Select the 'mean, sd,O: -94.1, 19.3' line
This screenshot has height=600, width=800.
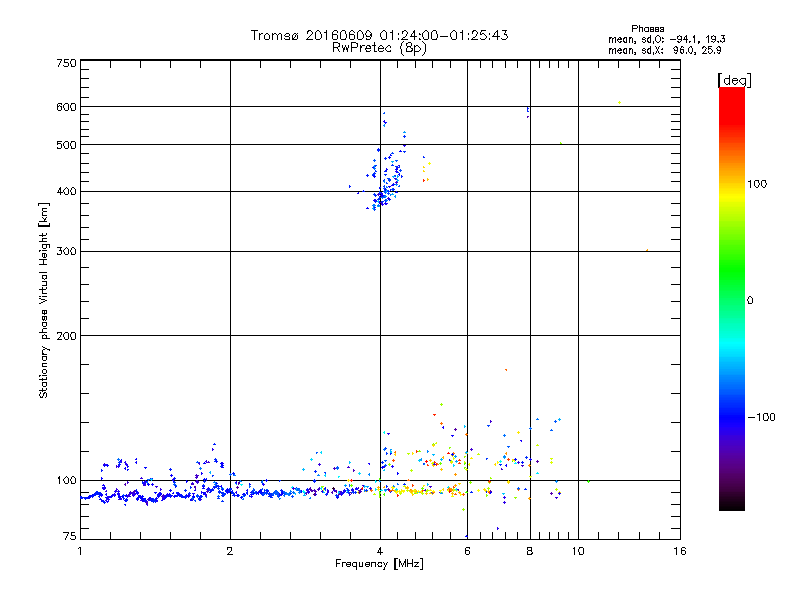[x=666, y=39]
